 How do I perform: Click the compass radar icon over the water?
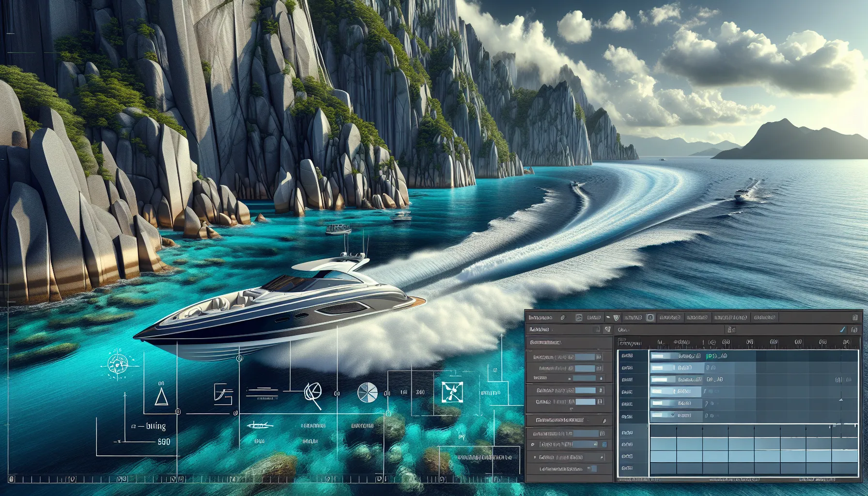[117, 363]
